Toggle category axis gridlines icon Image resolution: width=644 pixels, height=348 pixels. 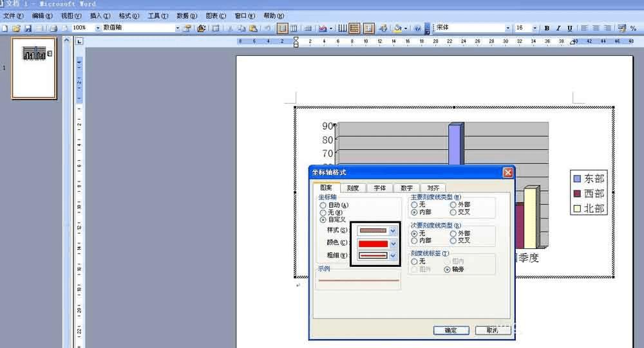pyautogui.click(x=342, y=28)
